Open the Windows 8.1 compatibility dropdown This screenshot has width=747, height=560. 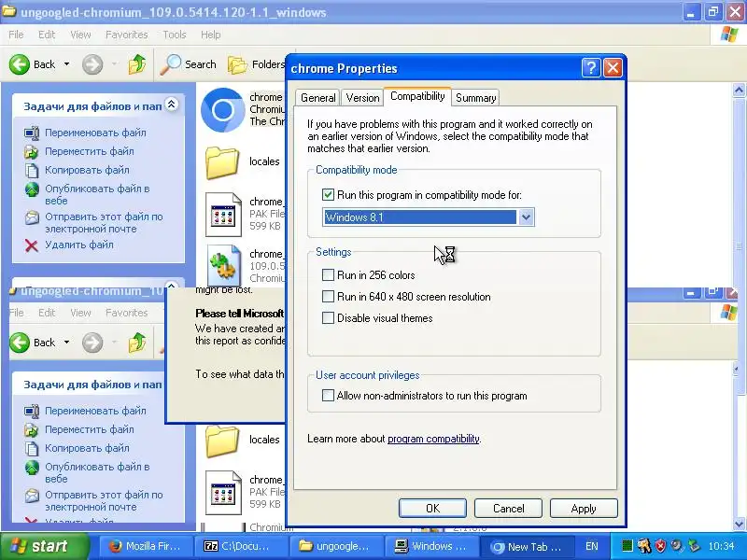point(526,217)
